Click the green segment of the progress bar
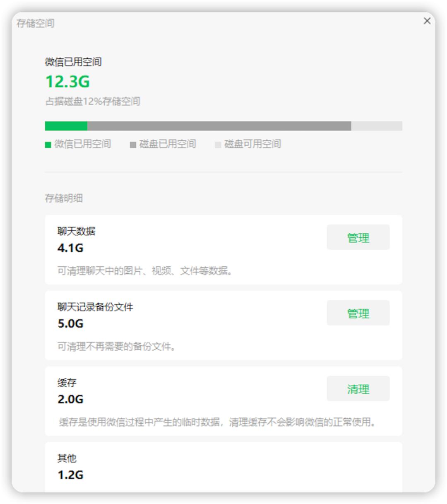This screenshot has height=504, width=447. point(65,124)
